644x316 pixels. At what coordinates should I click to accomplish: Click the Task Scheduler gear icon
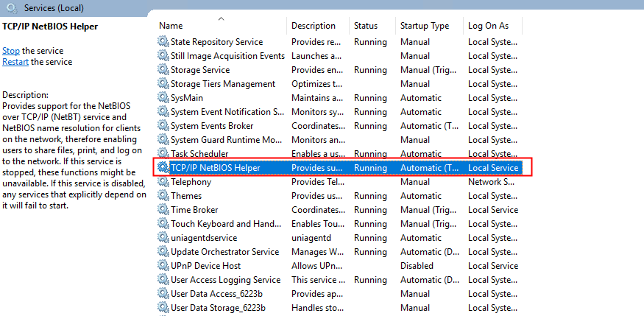coord(163,154)
